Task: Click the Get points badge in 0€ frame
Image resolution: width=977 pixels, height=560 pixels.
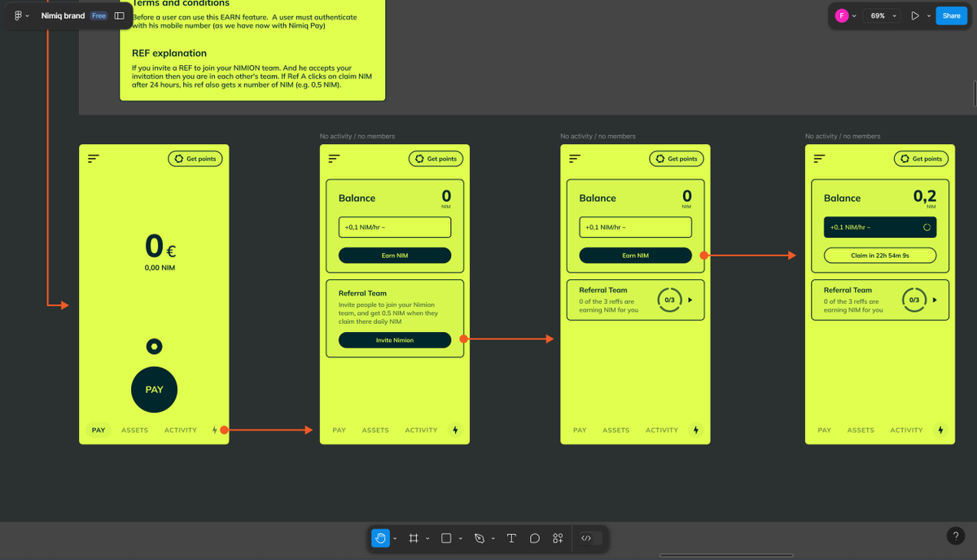Action: pyautogui.click(x=195, y=159)
